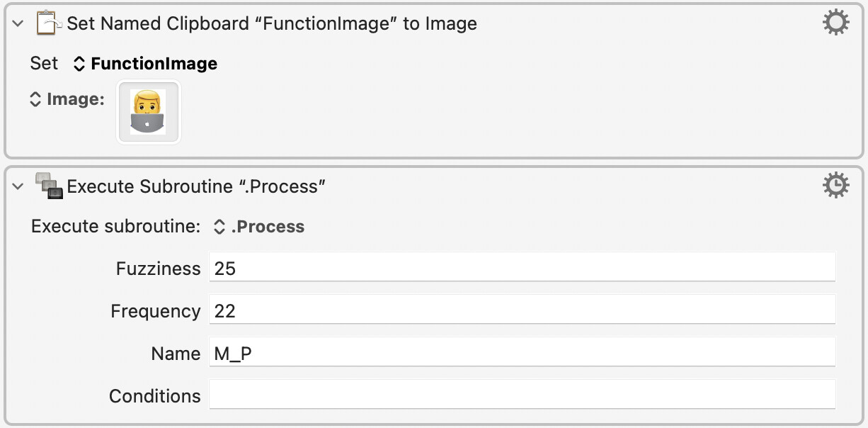Image resolution: width=868 pixels, height=428 pixels.
Task: Click the Conditions parameter label
Action: click(x=155, y=396)
